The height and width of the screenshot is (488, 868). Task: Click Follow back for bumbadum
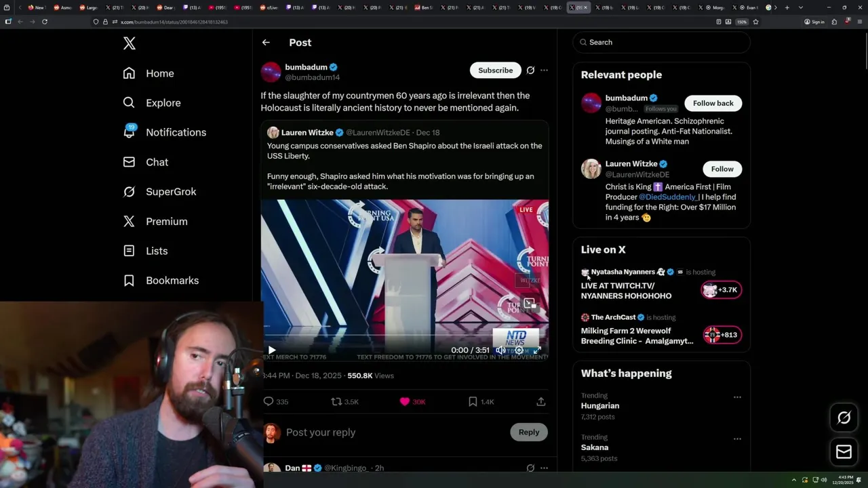click(713, 103)
